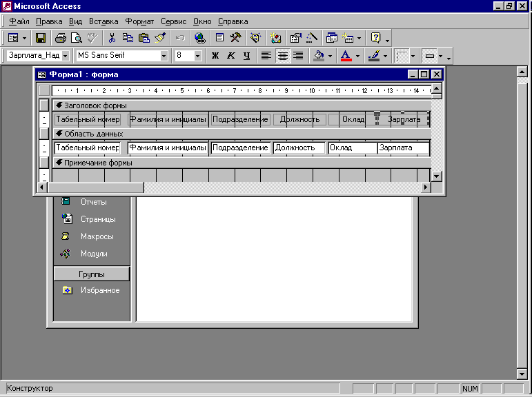Viewport: 532px width, 397px height.
Task: Open the Code editor icon
Action: coord(275,38)
